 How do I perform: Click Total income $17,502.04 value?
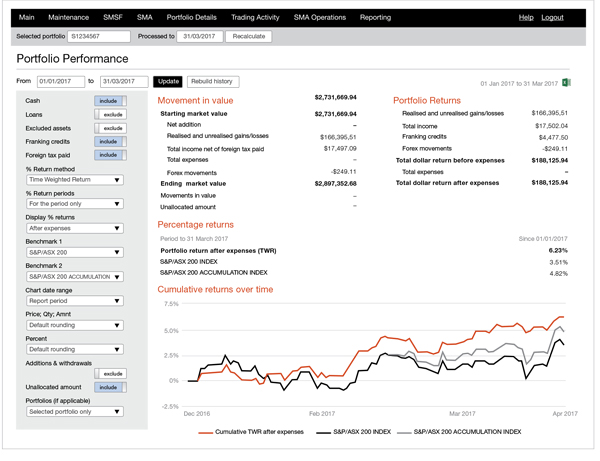[x=551, y=126]
